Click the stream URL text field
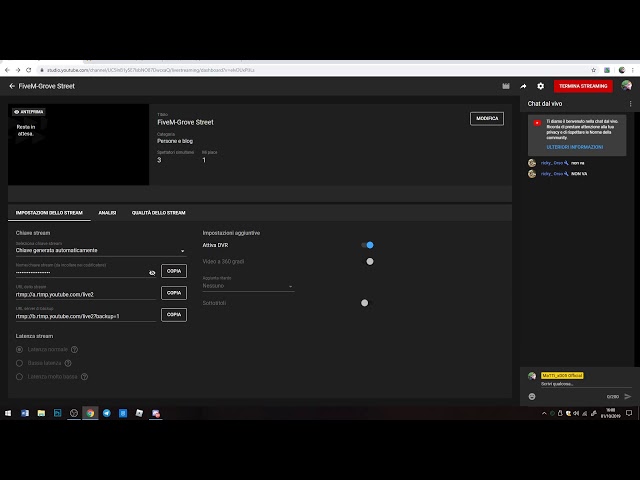This screenshot has width=640, height=480. click(x=86, y=294)
